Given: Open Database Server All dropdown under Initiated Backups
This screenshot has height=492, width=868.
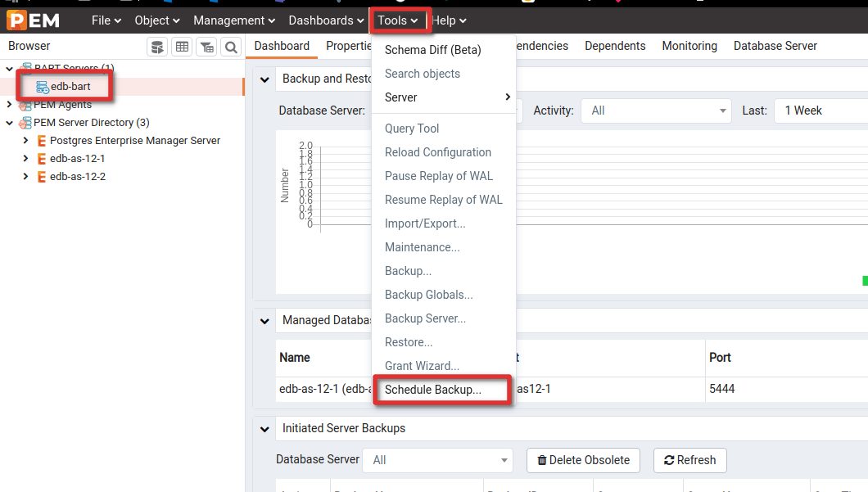Looking at the screenshot, I should click(438, 460).
